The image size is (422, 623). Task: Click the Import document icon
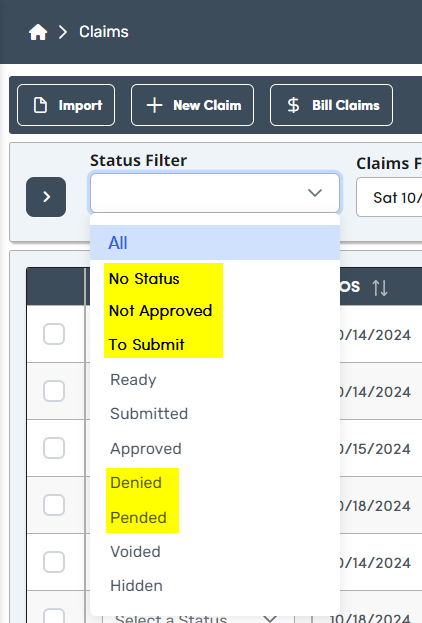[40, 105]
